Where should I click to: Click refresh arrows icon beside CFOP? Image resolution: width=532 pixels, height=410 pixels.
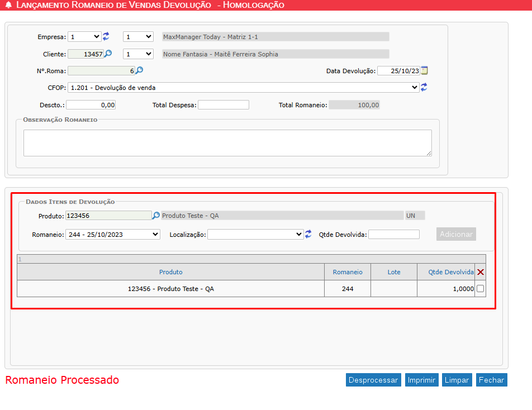(424, 88)
